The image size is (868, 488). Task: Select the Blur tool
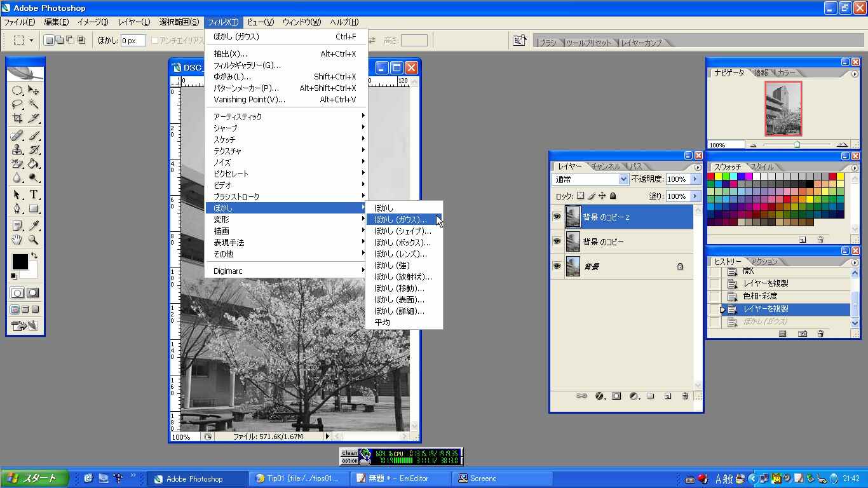(17, 178)
